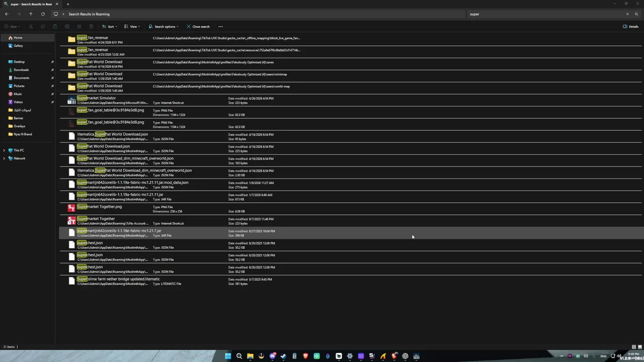Open Gallery in the navigation pane

click(28, 46)
